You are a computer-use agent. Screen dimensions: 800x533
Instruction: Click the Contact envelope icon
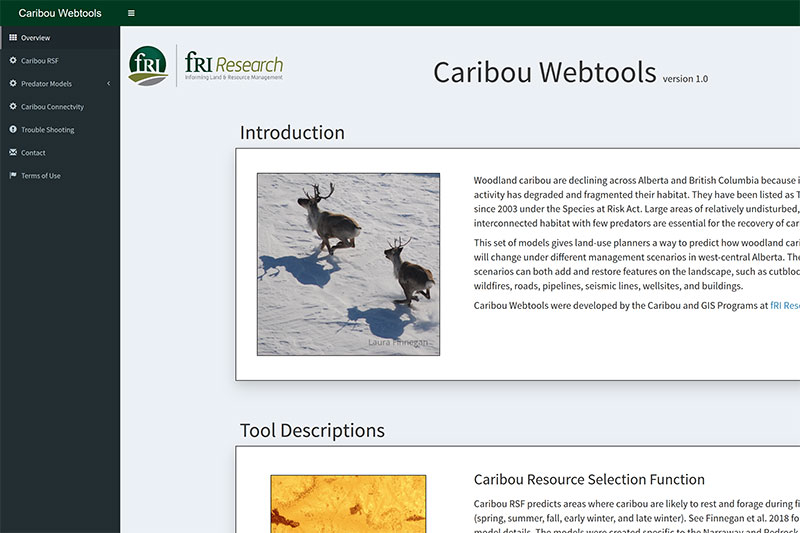(x=13, y=152)
